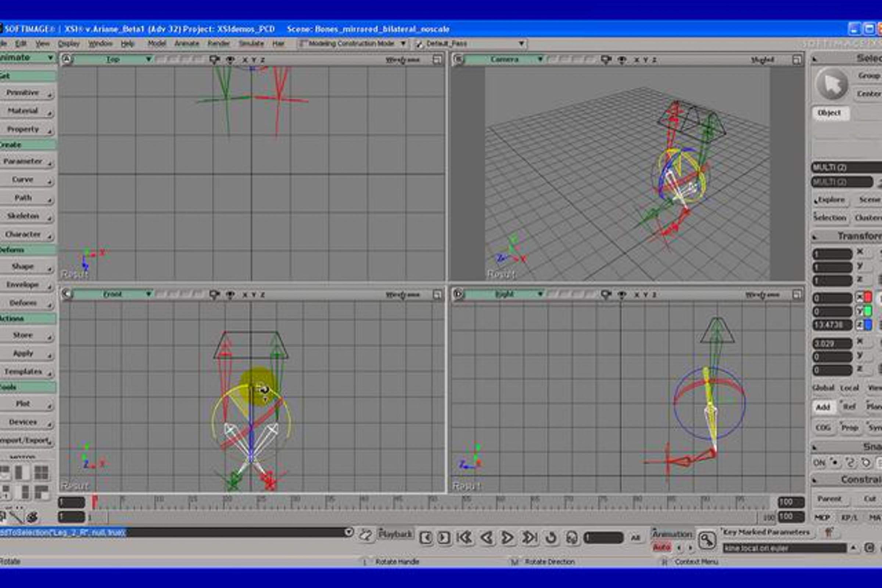Jump to first frame with rewind icon
This screenshot has width=882, height=588.
click(465, 538)
